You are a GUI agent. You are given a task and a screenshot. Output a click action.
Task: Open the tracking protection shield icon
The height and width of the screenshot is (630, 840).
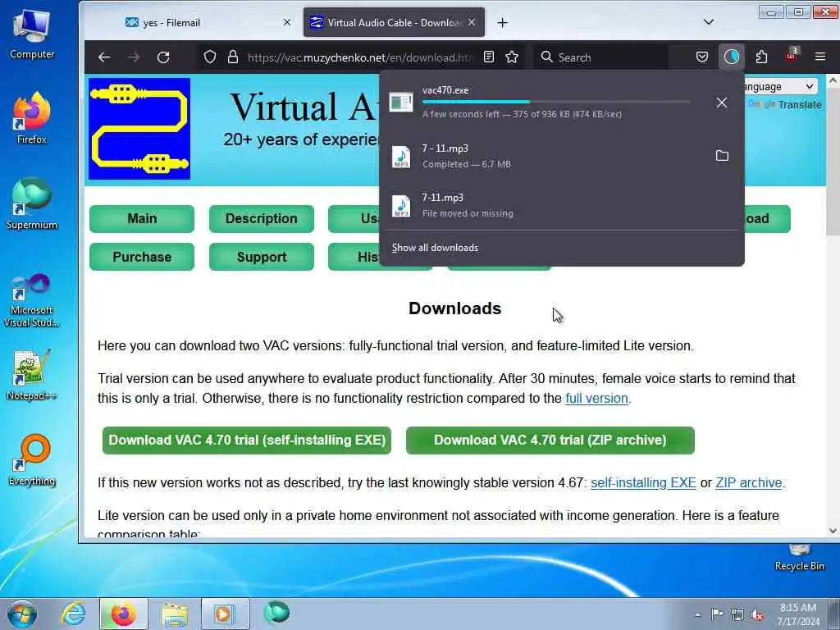tap(210, 57)
